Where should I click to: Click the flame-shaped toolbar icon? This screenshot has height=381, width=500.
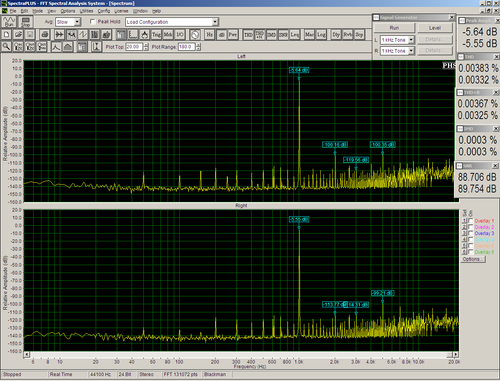click(144, 34)
